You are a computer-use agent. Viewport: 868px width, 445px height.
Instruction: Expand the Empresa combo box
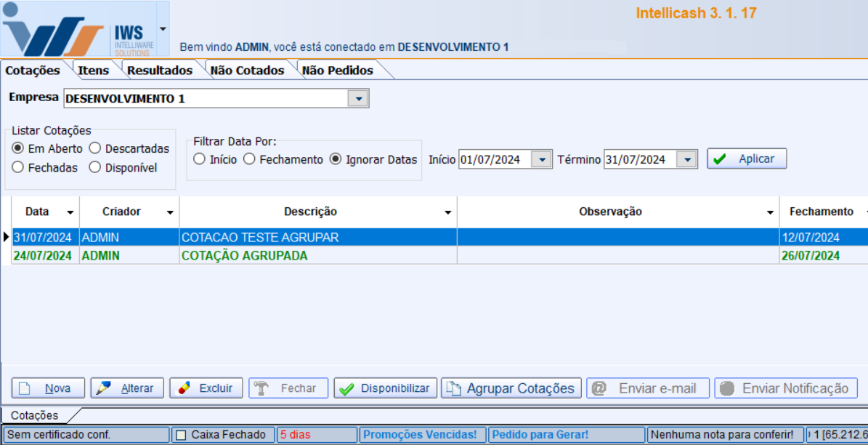(358, 98)
